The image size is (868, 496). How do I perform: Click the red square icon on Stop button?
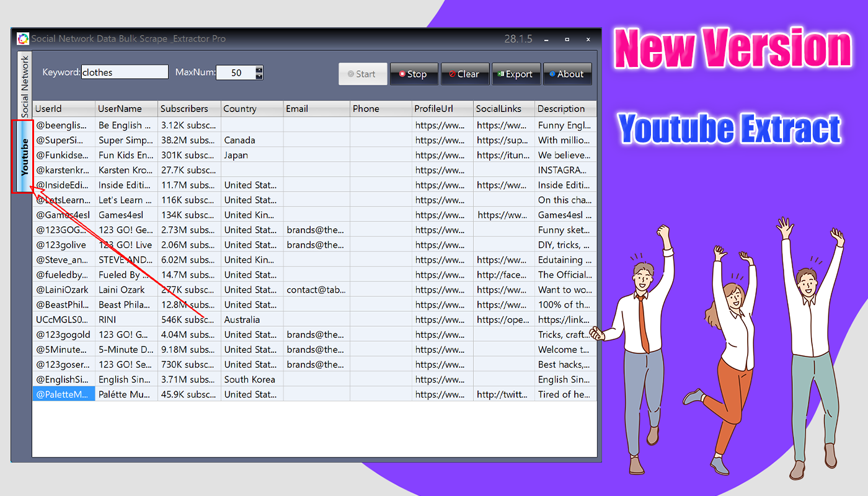click(404, 74)
